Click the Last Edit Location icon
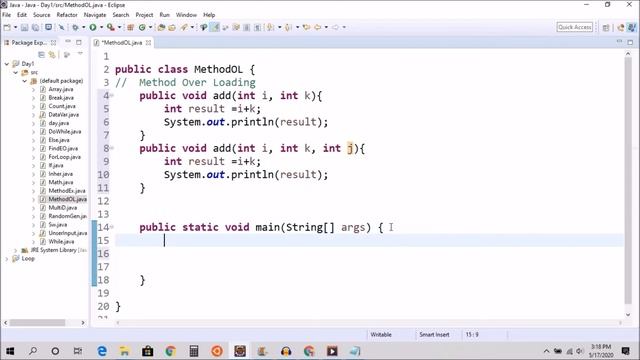Viewport: 640px width, 360px height. [x=306, y=27]
